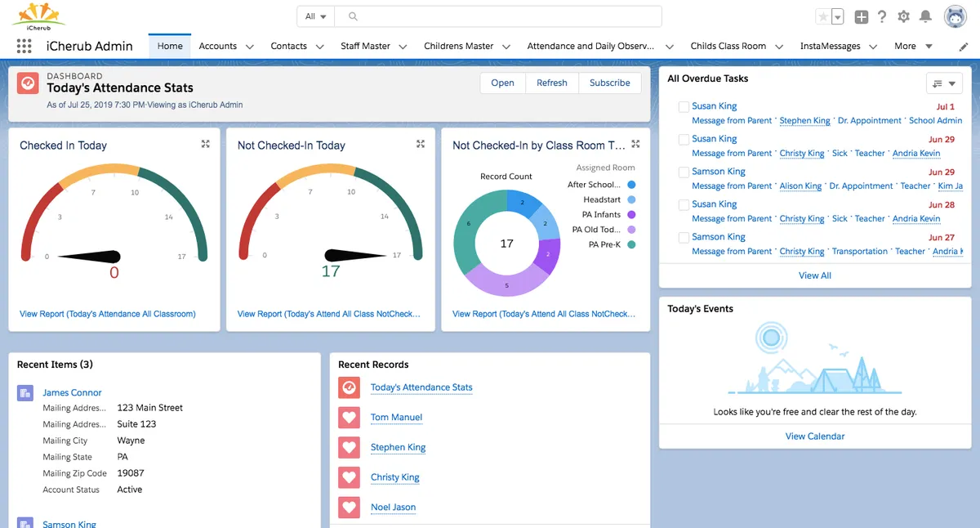980x528 pixels.
Task: Click the PA Infants legend color dot
Action: tap(632, 215)
